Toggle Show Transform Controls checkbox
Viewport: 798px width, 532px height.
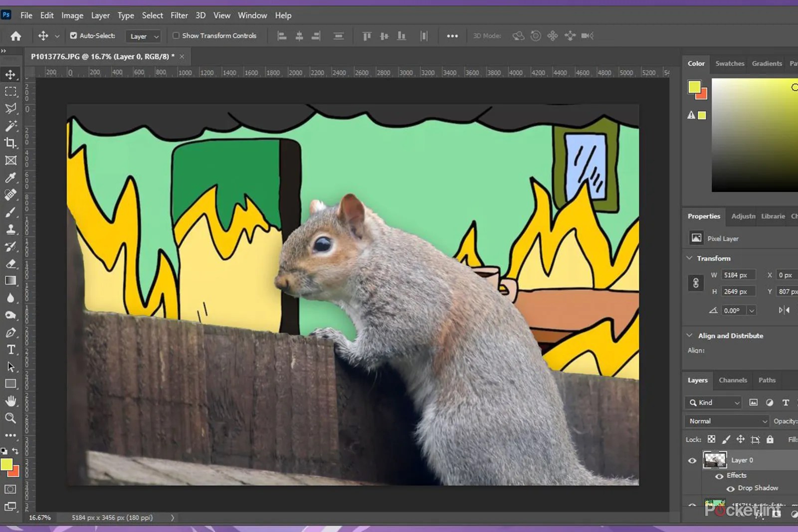[x=176, y=35]
